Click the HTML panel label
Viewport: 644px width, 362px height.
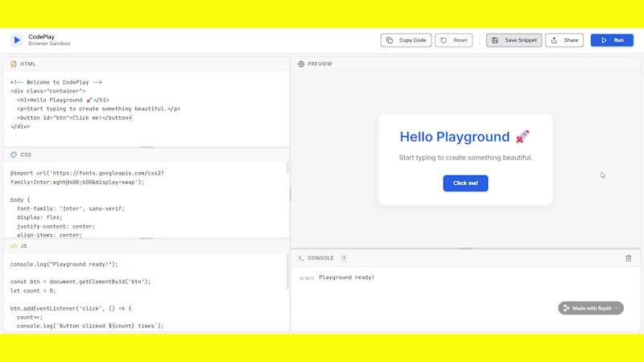[28, 64]
